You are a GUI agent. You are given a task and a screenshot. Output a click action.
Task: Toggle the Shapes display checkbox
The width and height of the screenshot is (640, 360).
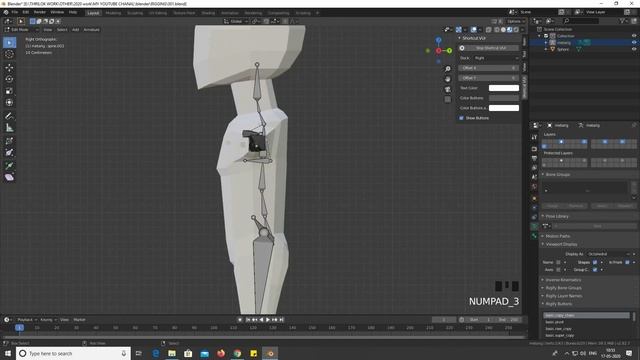point(595,262)
